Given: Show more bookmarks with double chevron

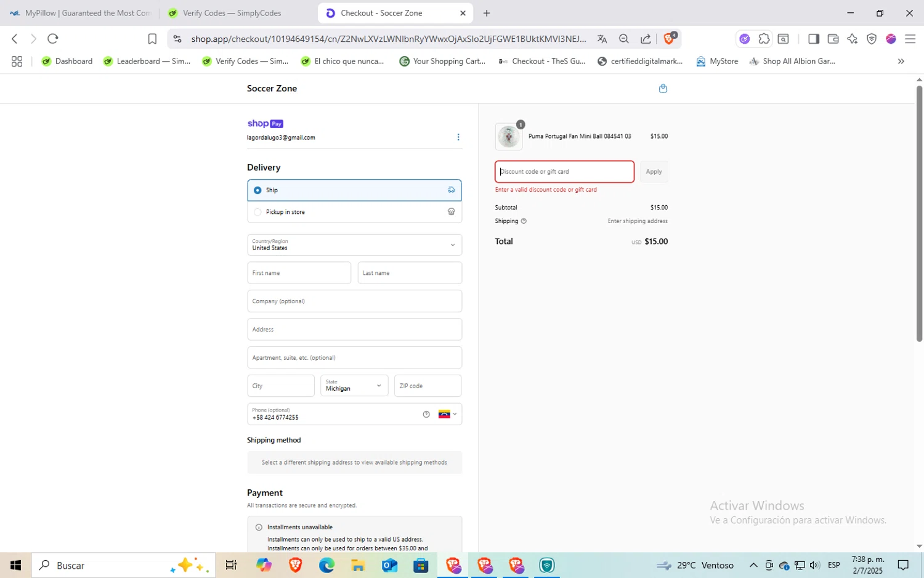Looking at the screenshot, I should (x=901, y=61).
